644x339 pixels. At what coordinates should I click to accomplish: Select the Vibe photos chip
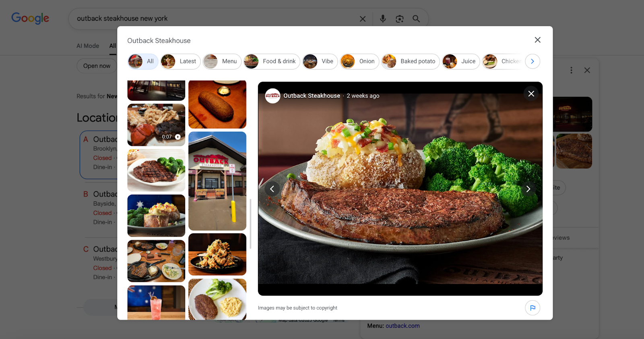[320, 61]
